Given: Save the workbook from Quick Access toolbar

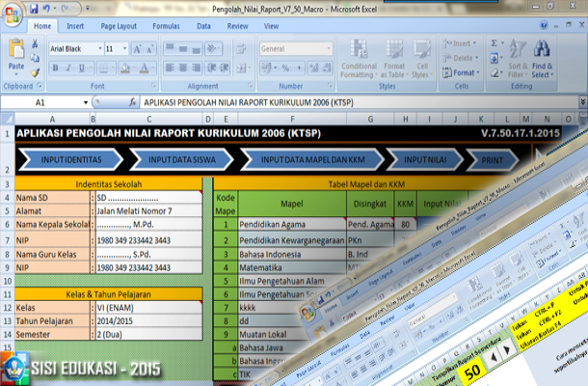Looking at the screenshot, I should pos(34,9).
